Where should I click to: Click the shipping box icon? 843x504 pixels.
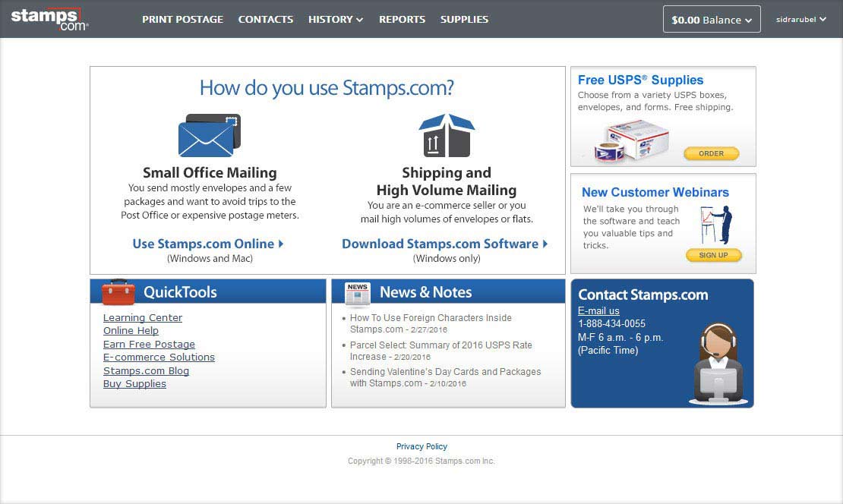pos(447,135)
